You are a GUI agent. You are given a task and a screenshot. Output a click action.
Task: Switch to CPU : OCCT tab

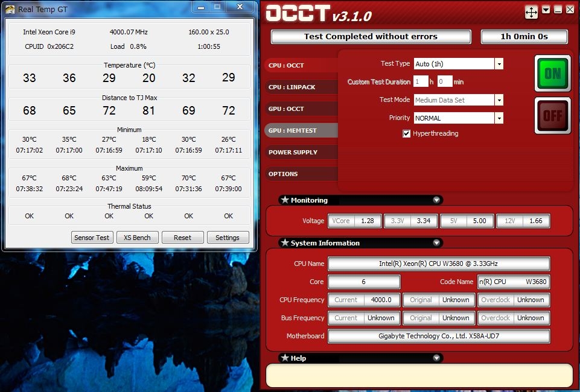[x=301, y=65]
